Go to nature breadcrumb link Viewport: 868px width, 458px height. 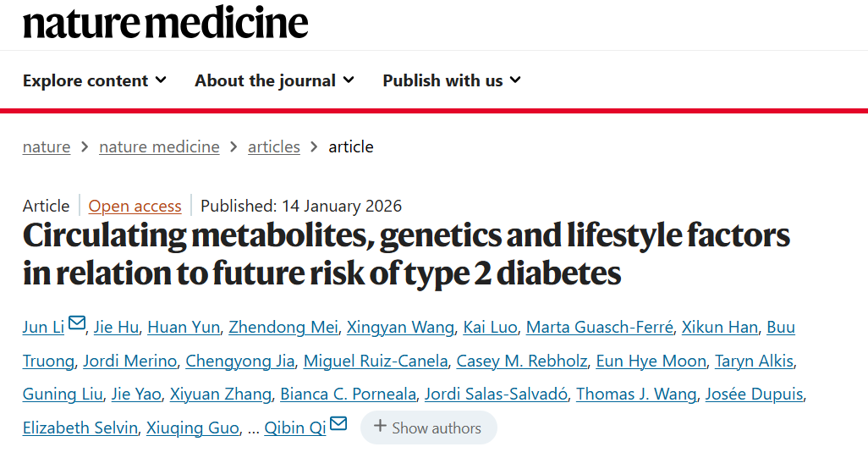[47, 146]
